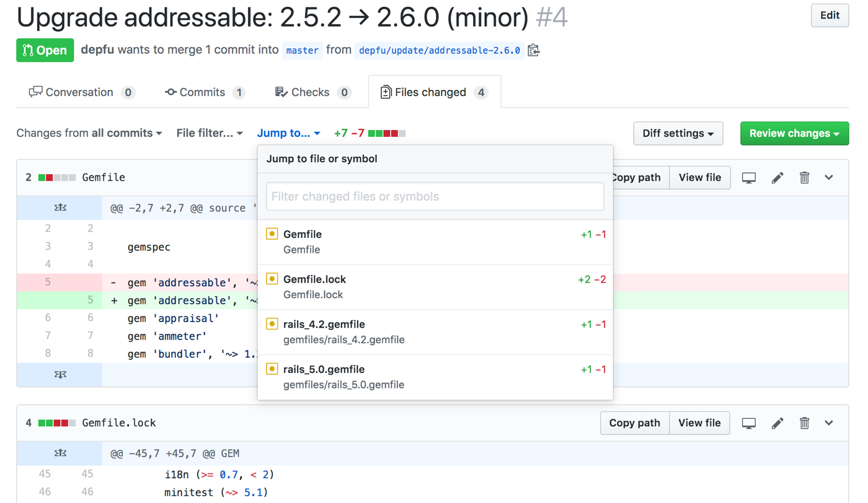
Task: Open the Diff settings dropdown
Action: click(678, 134)
